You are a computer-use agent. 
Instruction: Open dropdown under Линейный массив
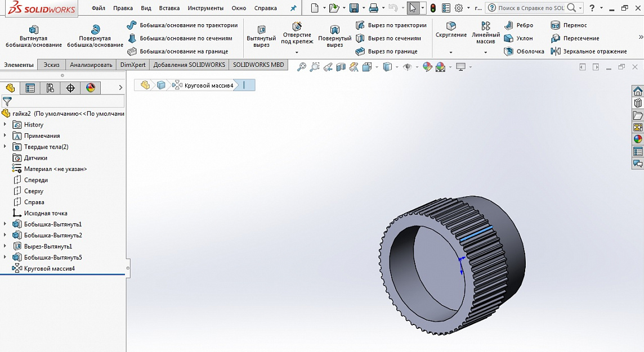(485, 52)
